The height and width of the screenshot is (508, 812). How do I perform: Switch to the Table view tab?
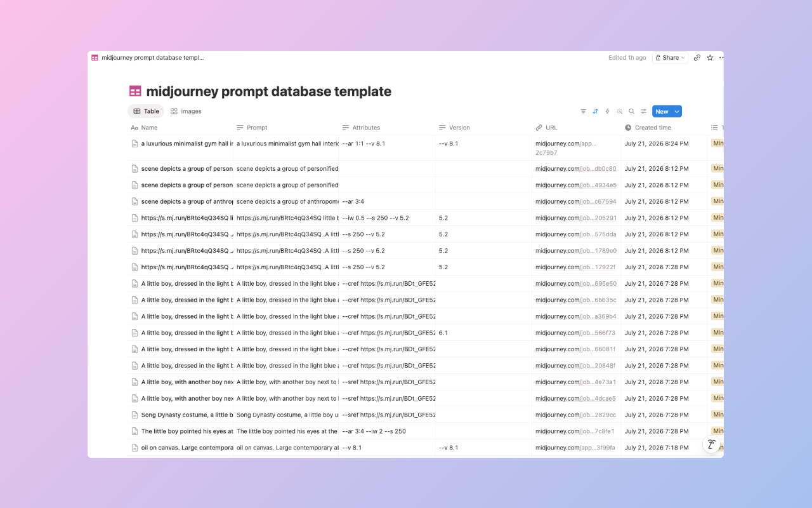pos(146,111)
